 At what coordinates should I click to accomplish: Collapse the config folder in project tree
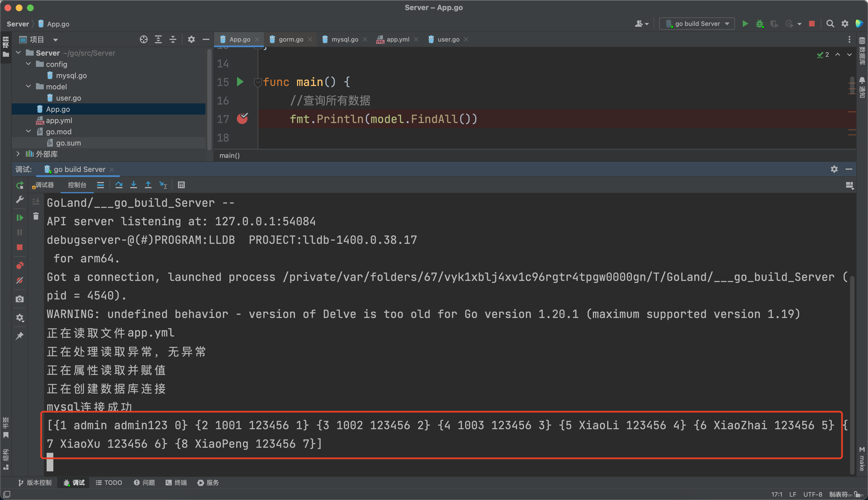(x=28, y=64)
